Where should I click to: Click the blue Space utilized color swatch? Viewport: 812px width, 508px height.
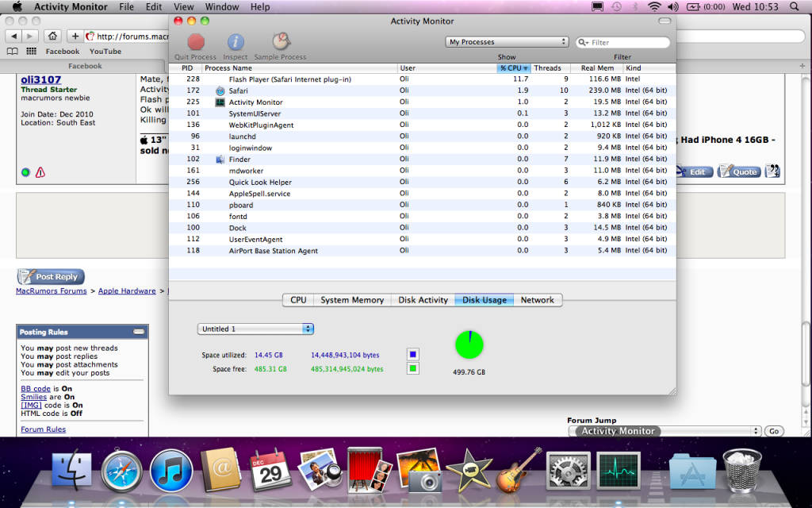coord(412,355)
